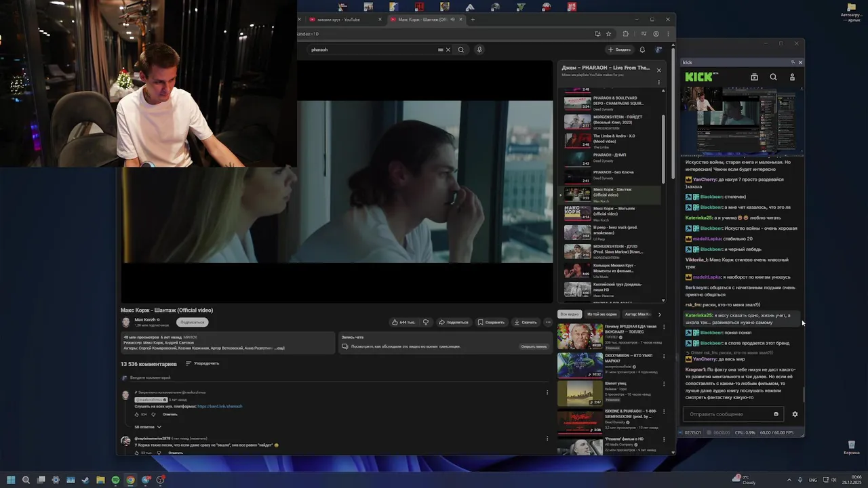Click the Подписаться subscribe button
The height and width of the screenshot is (488, 868).
coord(193,322)
